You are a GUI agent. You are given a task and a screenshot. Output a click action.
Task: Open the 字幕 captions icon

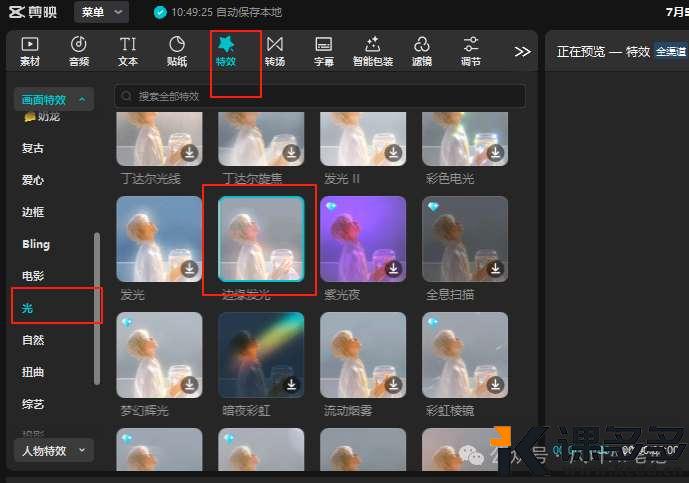323,51
